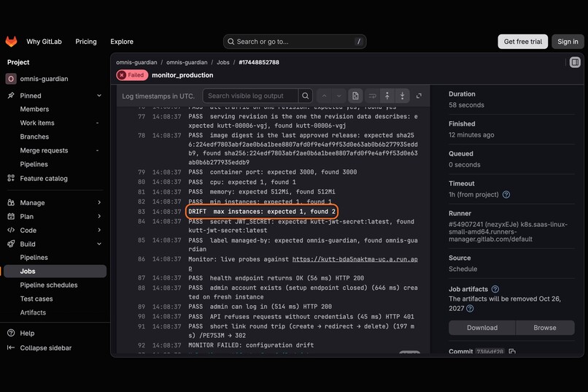Click the Build rocket icon

11,244
